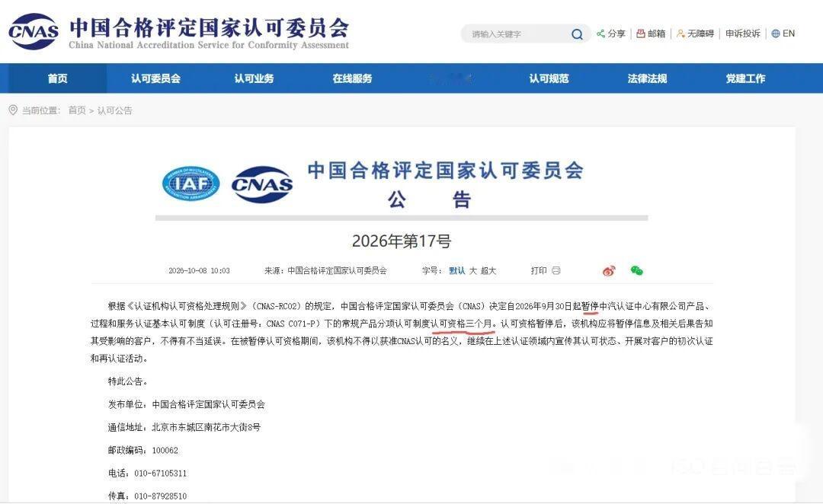Screen dimensions: 823x504
Task: Click the publish date 2026-10-08 10:03
Action: [199, 270]
